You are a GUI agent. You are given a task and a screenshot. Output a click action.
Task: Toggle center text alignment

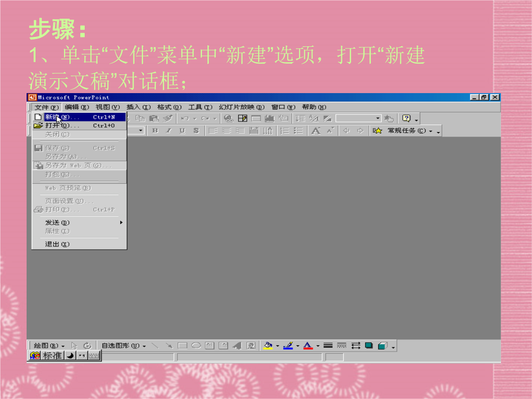[x=226, y=131]
